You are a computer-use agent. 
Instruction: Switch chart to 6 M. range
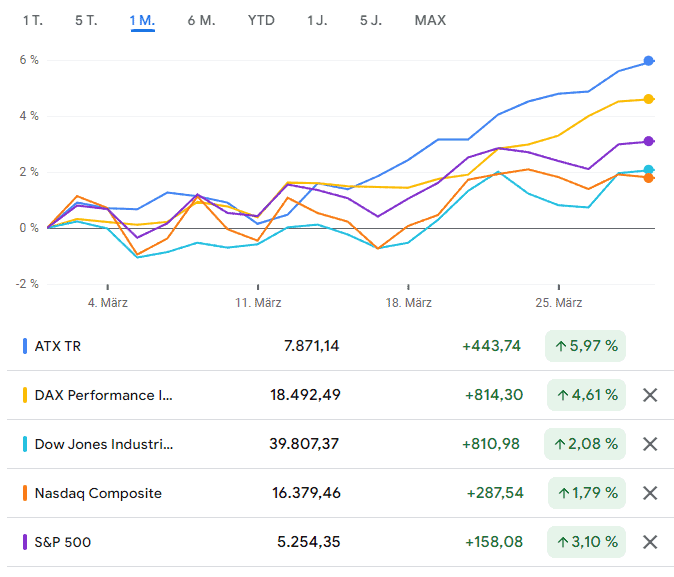click(x=201, y=20)
